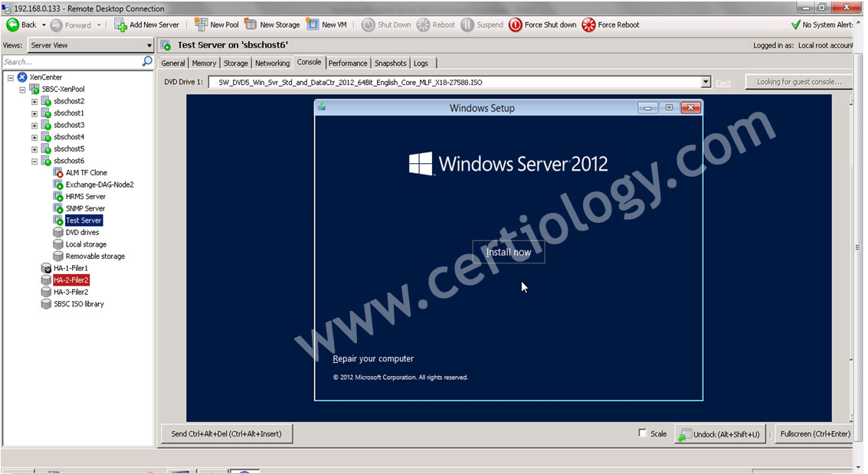Screen dimensions: 868x474
Task: Click the Suspend pause icon
Action: 467,25
